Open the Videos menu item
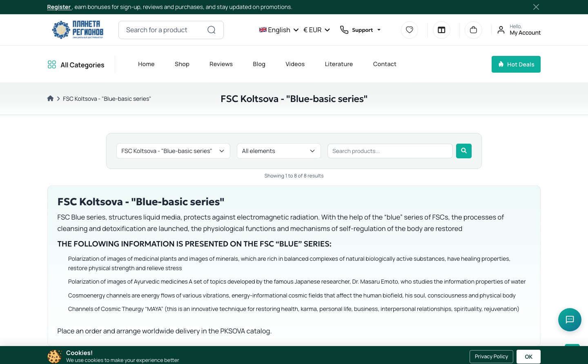Viewport: 588px width, 364px height. (295, 64)
